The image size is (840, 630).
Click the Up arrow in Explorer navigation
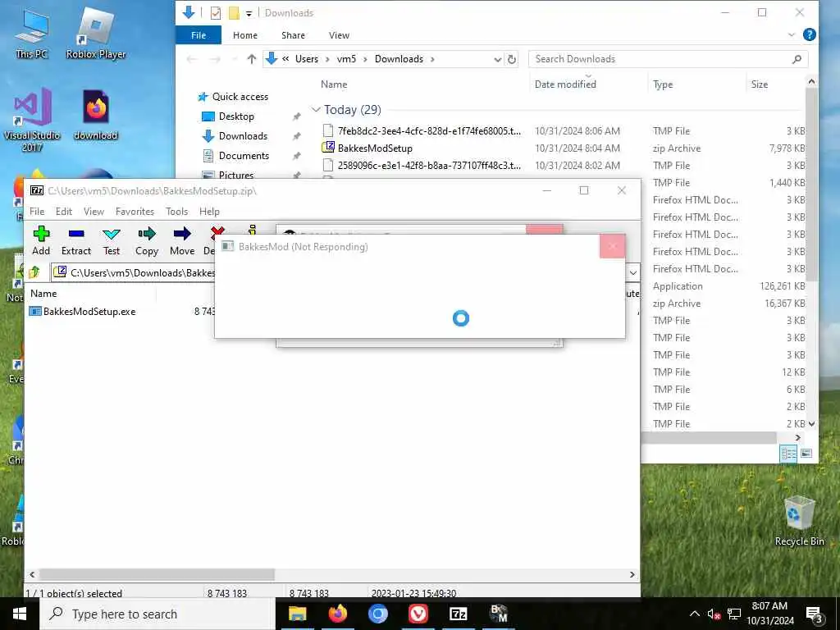tap(251, 59)
